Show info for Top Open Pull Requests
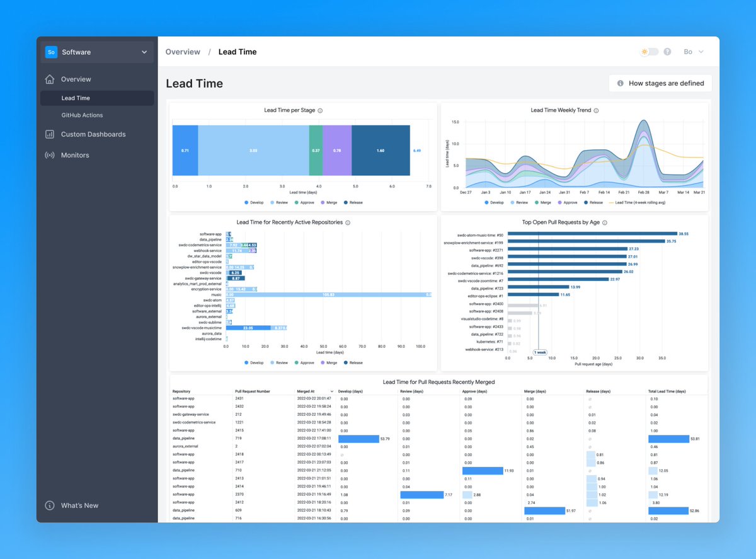The image size is (756, 559). [x=605, y=222]
